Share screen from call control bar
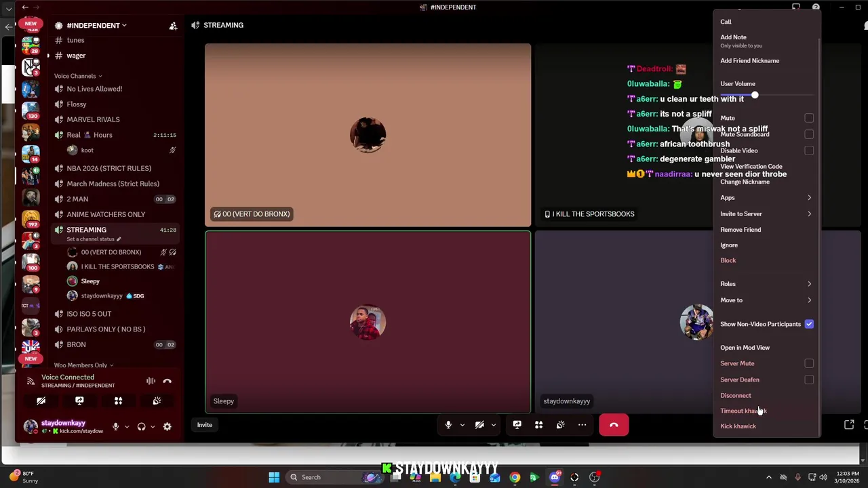Viewport: 868px width, 488px height. click(517, 425)
